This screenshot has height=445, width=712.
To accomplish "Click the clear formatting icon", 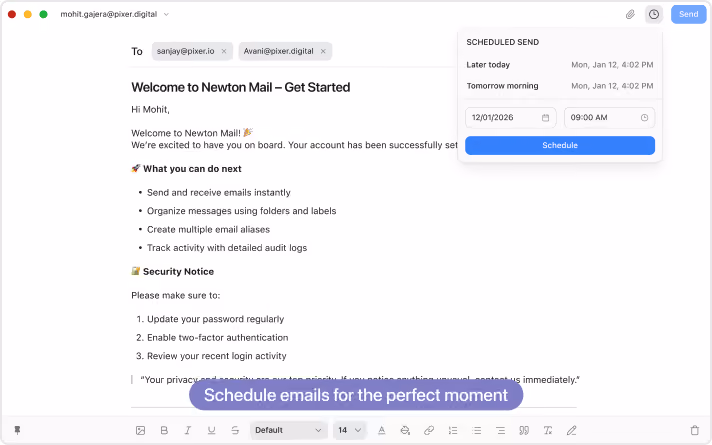I will click(x=548, y=430).
